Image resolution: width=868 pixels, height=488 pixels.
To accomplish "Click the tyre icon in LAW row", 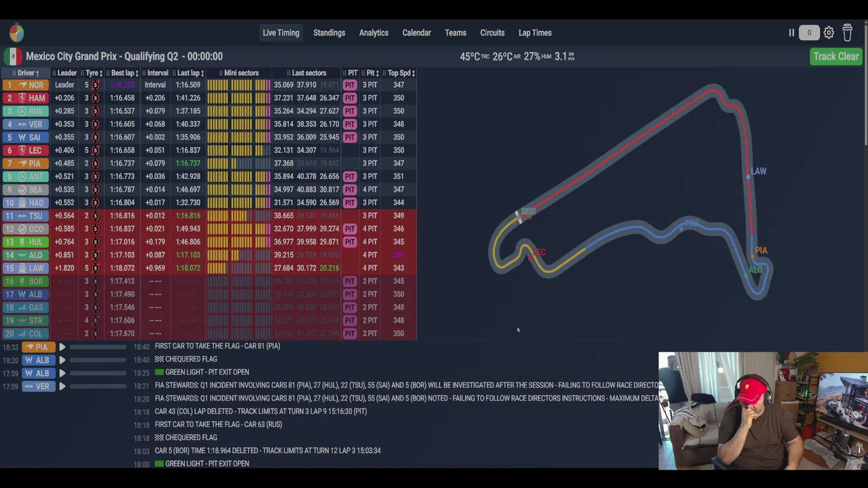I will [96, 268].
